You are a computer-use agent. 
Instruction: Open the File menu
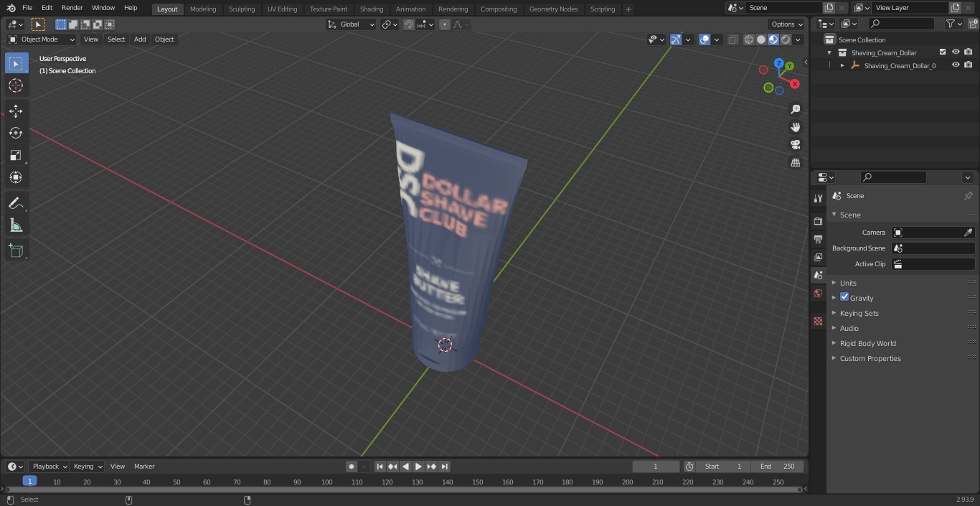coord(27,8)
